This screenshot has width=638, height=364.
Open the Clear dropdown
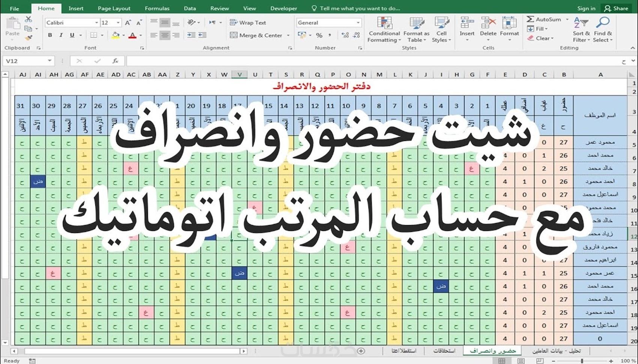coord(540,38)
